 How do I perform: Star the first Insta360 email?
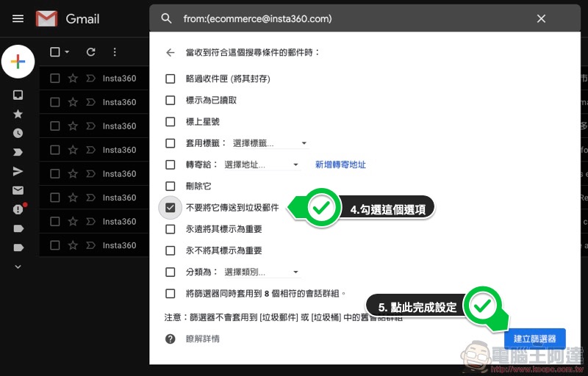point(73,79)
